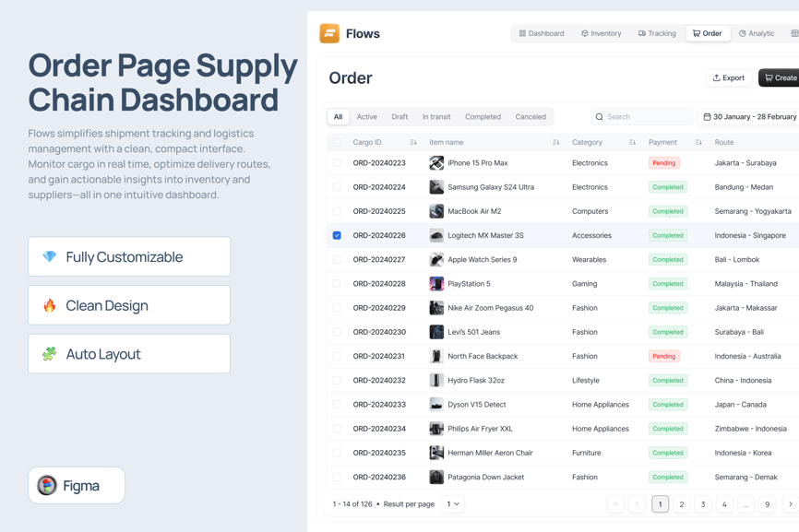Click the Category column sort icon

pyautogui.click(x=632, y=143)
